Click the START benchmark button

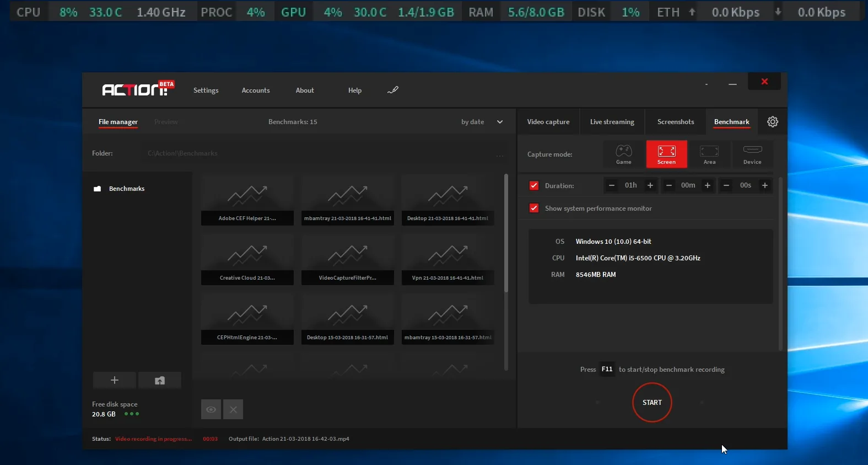coord(652,403)
